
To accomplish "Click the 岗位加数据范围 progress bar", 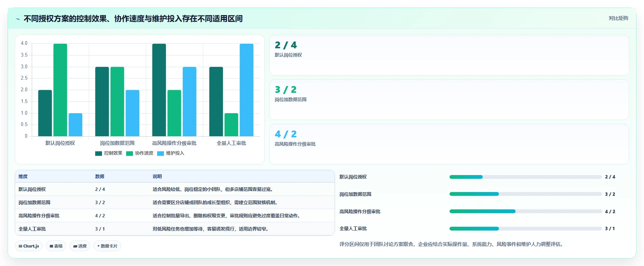I will [x=525, y=194].
